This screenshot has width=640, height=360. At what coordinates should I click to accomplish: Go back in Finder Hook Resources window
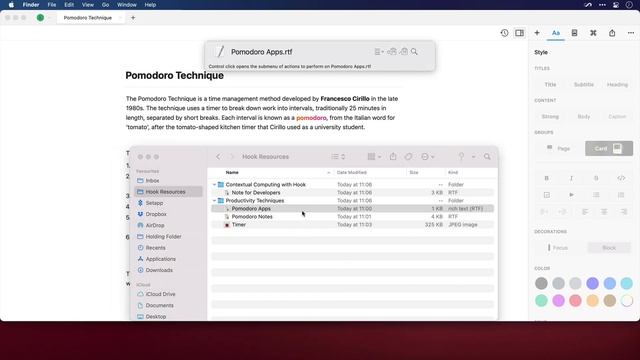[x=218, y=157]
